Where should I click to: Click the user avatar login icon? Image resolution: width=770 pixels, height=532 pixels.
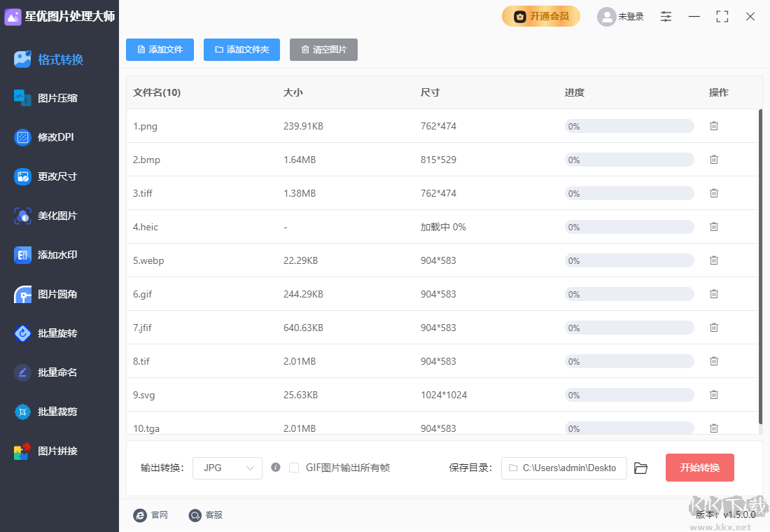pyautogui.click(x=605, y=17)
